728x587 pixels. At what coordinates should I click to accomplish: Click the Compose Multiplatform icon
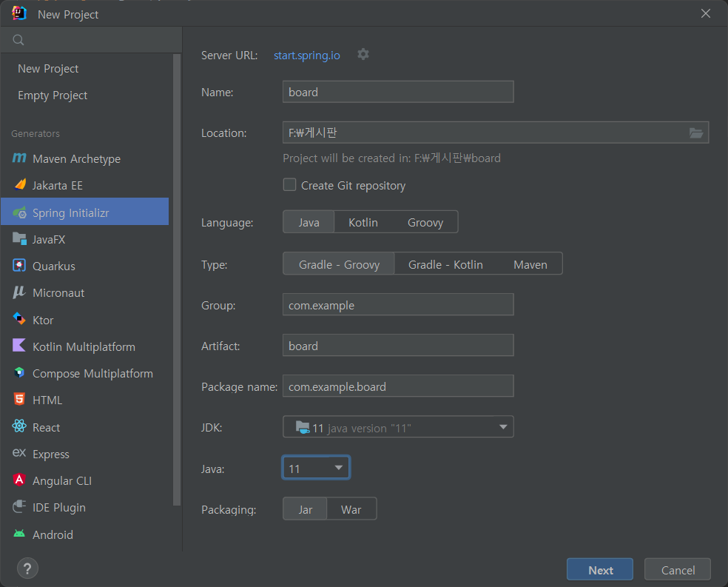19,373
